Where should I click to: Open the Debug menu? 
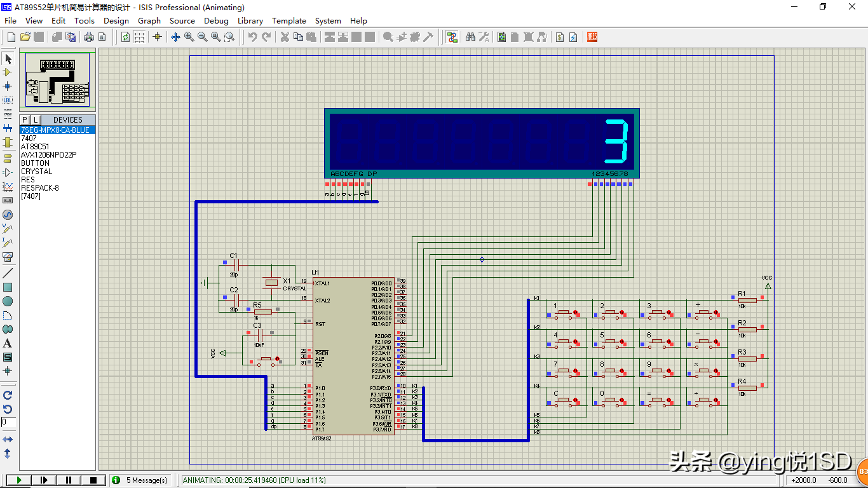216,20
